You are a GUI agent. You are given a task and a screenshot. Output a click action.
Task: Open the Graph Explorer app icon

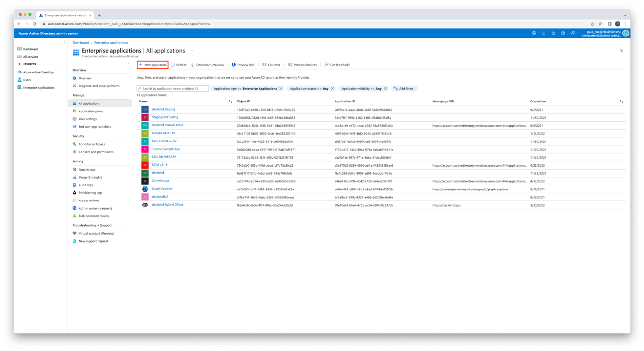(x=145, y=189)
